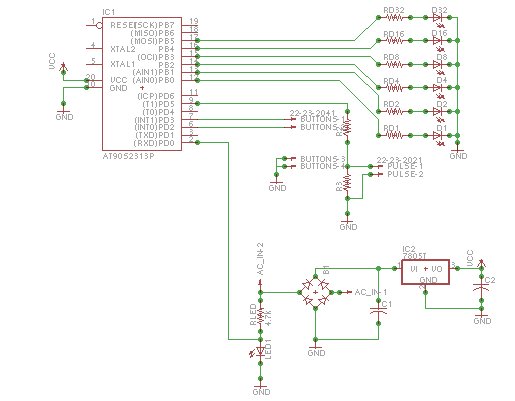515x401 pixels.
Task: Select the C2 capacitor symbol
Action: pyautogui.click(x=481, y=287)
